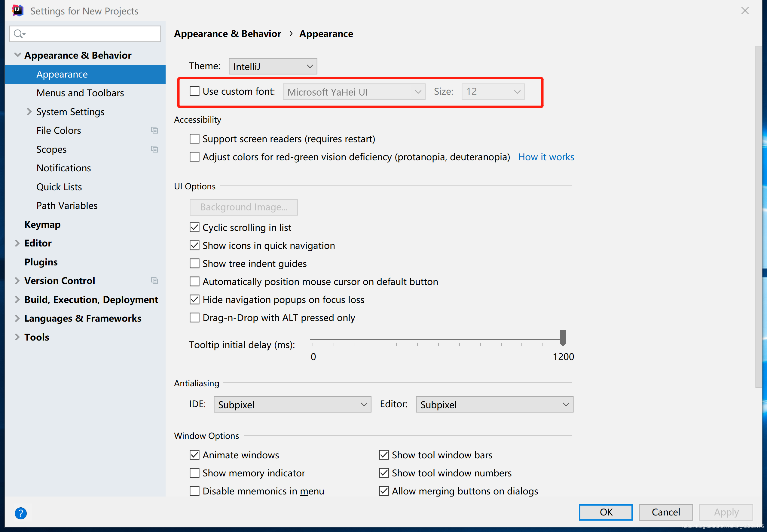Click the Tooltip initial delay slider handle

(562, 337)
